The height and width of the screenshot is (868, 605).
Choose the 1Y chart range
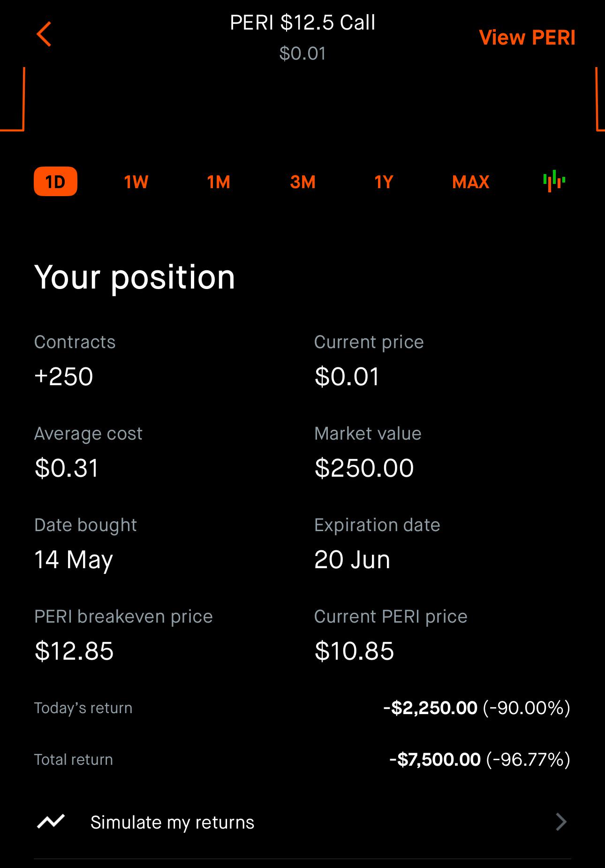coord(384,182)
